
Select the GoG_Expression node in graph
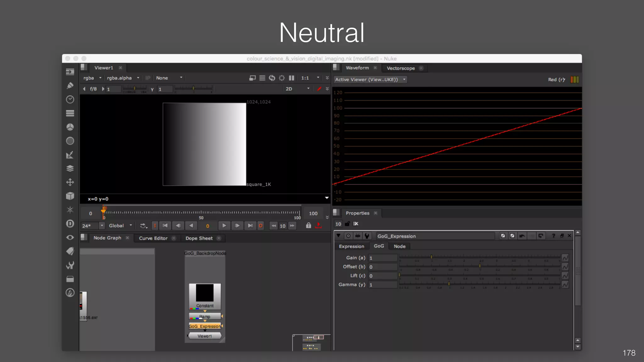pyautogui.click(x=205, y=326)
